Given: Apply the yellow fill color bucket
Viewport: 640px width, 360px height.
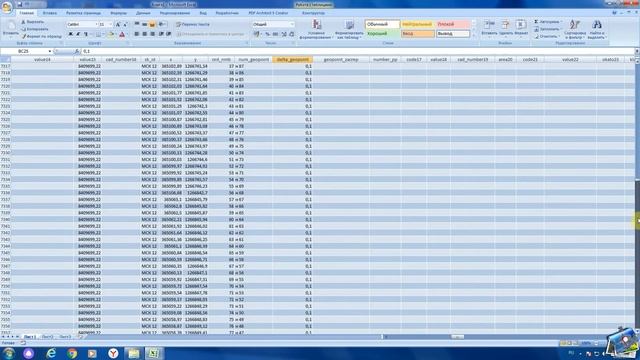Looking at the screenshot, I should pyautogui.click(x=110, y=35).
